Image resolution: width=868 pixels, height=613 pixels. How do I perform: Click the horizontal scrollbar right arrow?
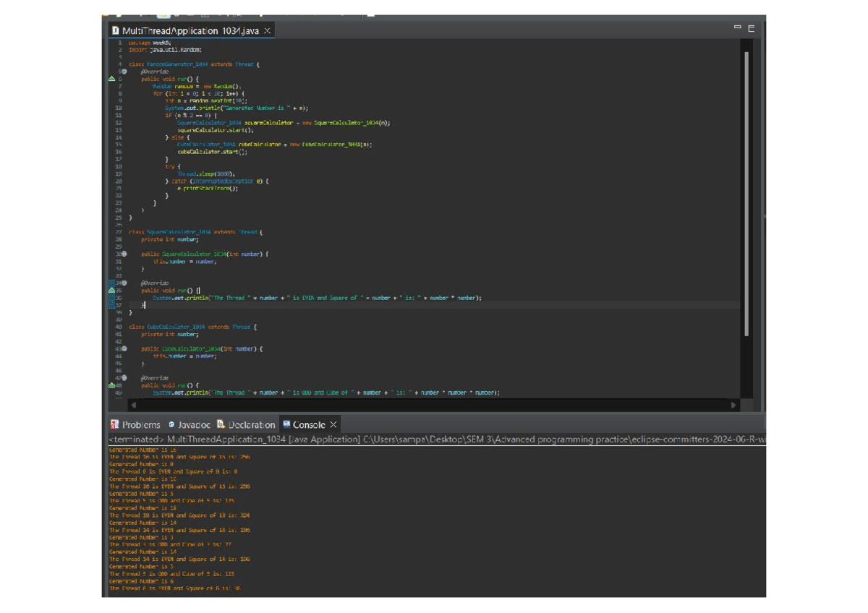[x=733, y=406]
